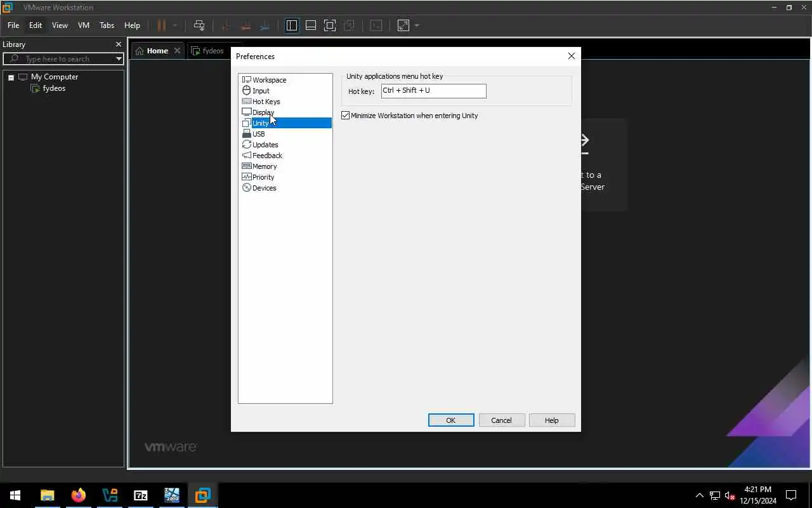Select Display in the Preferences list
The height and width of the screenshot is (508, 812).
pyautogui.click(x=263, y=112)
